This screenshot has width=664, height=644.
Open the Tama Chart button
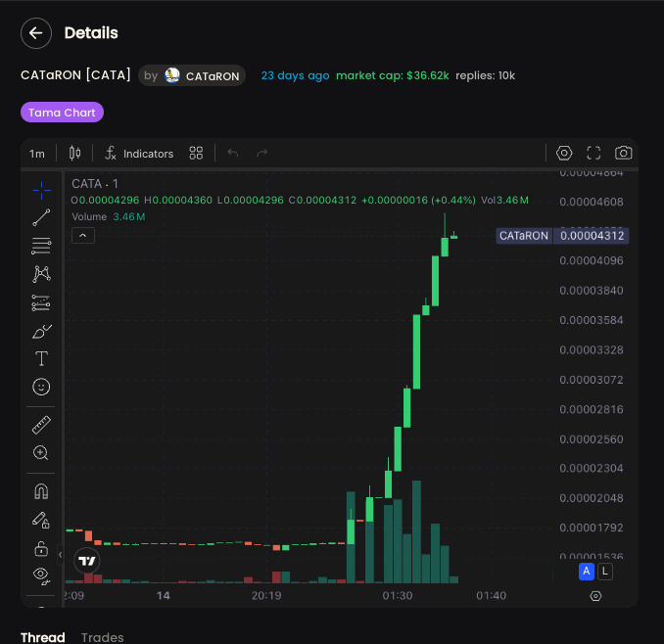(x=62, y=113)
